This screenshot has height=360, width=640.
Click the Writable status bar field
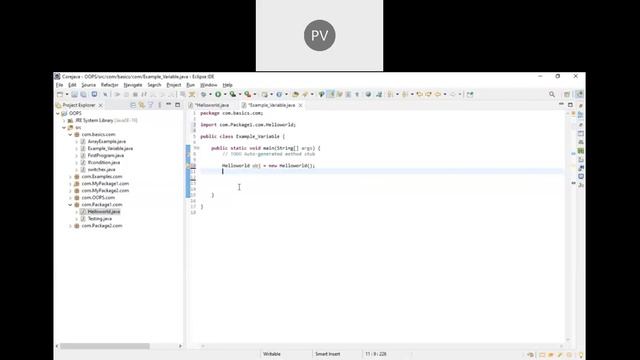coord(272,354)
